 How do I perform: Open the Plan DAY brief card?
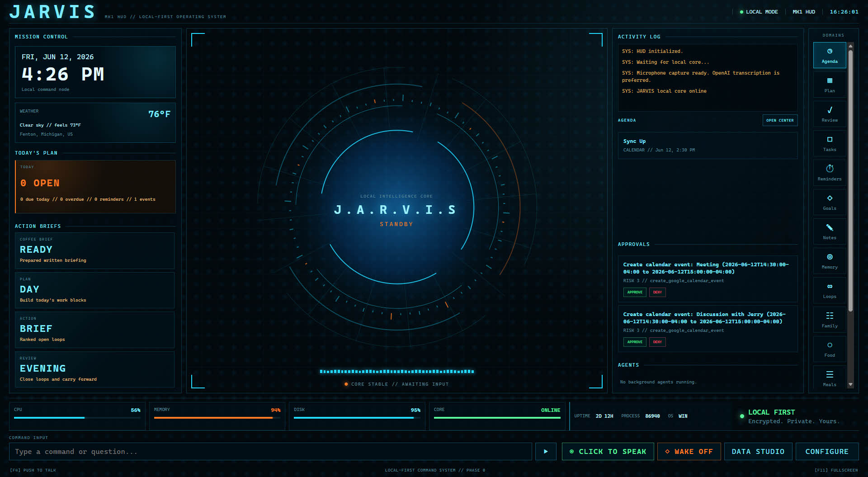coord(94,290)
